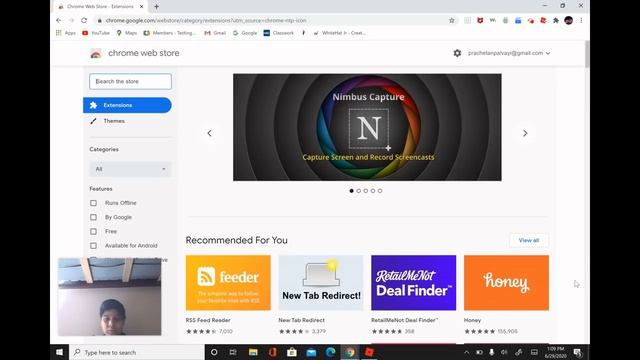Open the New Tab Redirect card
Image resolution: width=640 pixels, height=360 pixels.
click(321, 295)
